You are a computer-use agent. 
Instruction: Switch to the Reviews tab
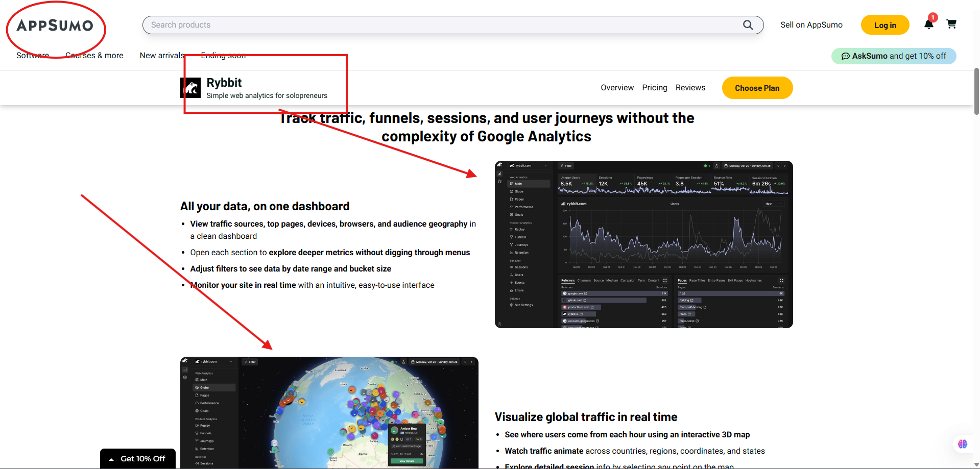(x=690, y=87)
